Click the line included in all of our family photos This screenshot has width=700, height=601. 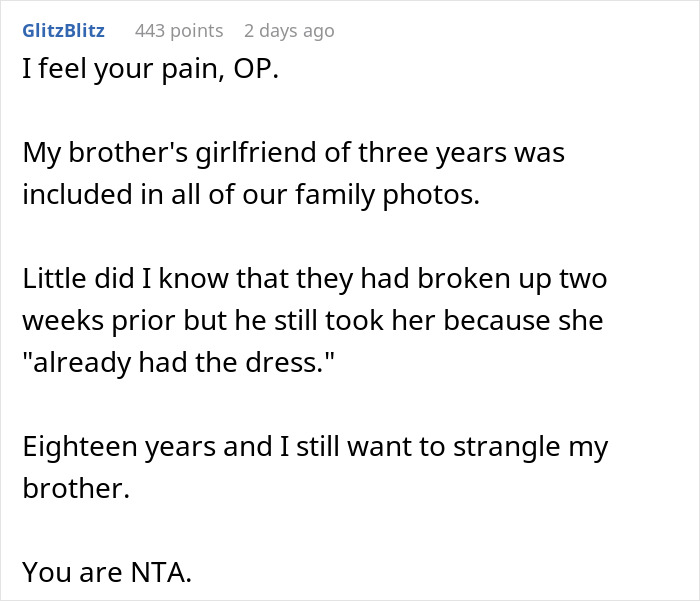pyautogui.click(x=251, y=195)
